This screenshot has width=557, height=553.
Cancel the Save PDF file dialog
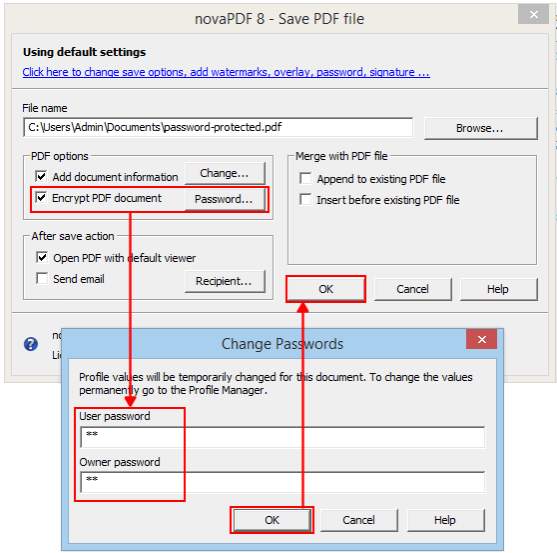tap(413, 289)
